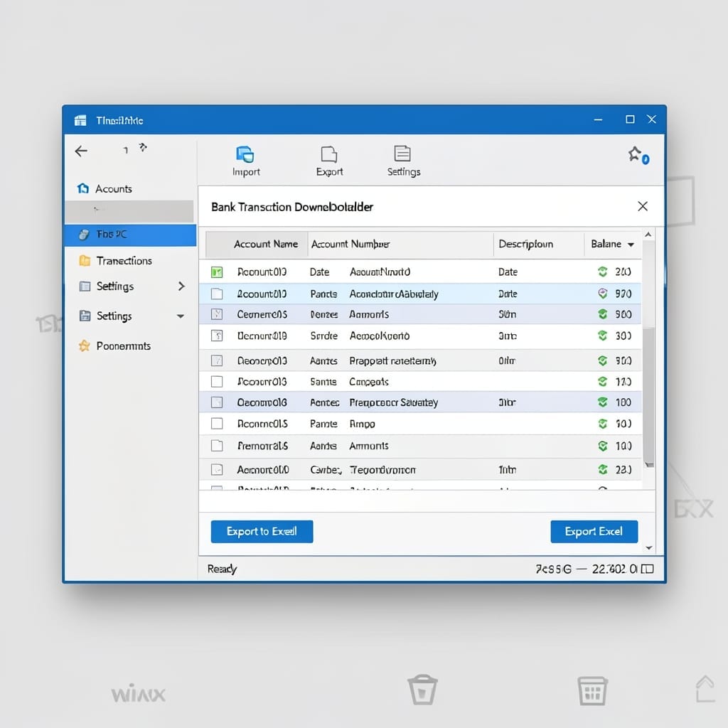Click the app icon in the title bar
Screen dimensions: 728x728
80,120
